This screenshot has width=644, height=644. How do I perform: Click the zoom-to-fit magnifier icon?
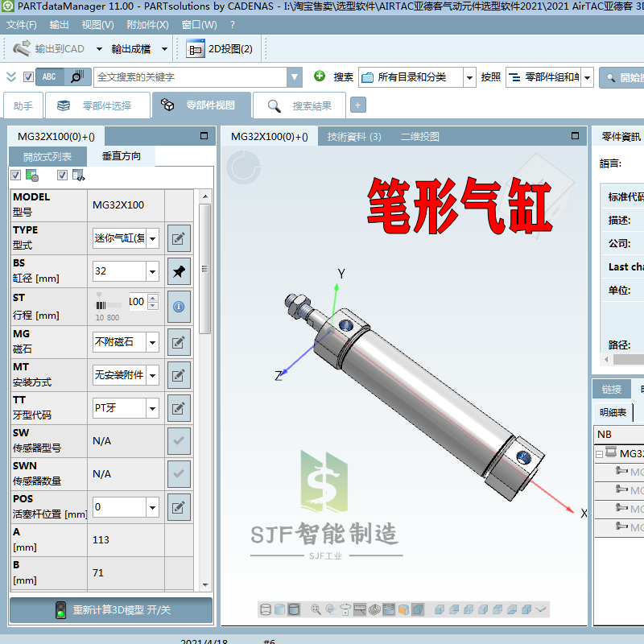[x=316, y=609]
